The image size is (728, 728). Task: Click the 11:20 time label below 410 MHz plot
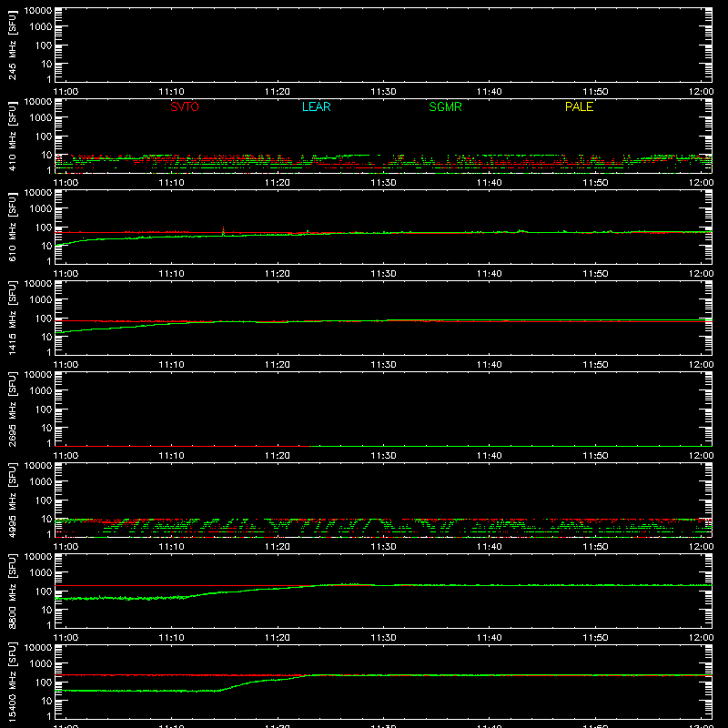click(x=278, y=183)
